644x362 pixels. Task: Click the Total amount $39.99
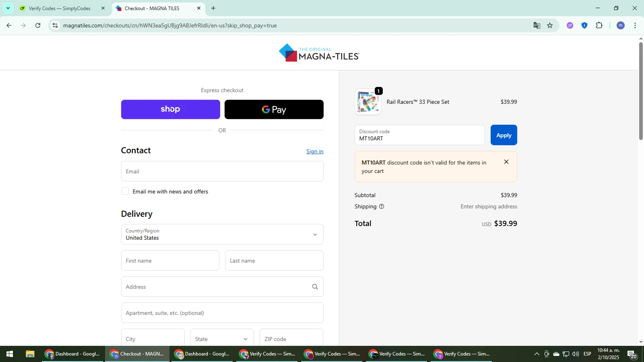505,223
